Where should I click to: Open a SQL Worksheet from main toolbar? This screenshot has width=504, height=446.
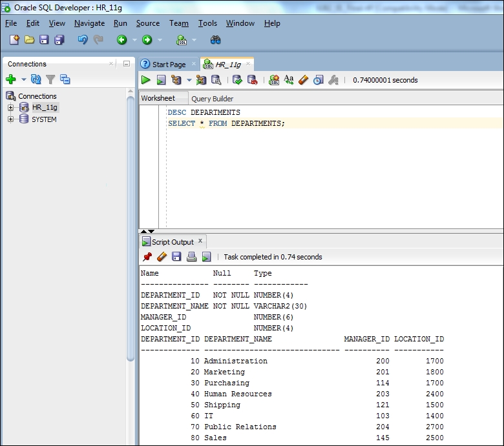pyautogui.click(x=182, y=40)
